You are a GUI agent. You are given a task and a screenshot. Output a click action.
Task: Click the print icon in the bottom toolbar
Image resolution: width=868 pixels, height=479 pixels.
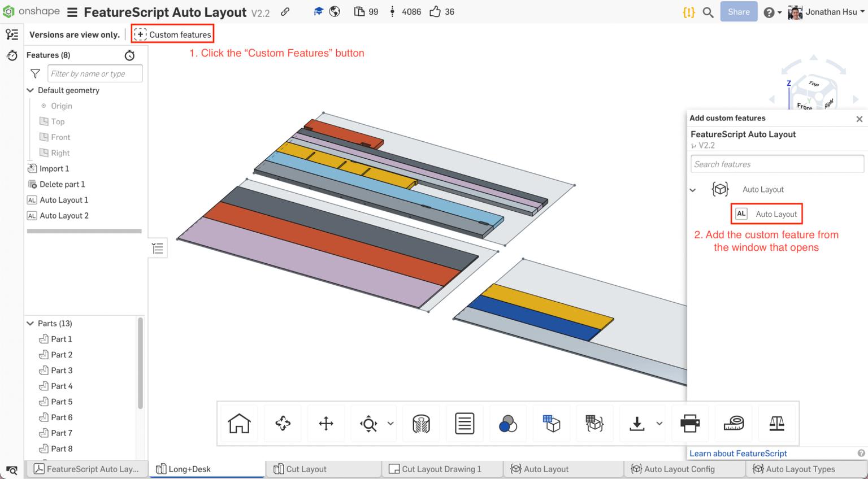690,423
